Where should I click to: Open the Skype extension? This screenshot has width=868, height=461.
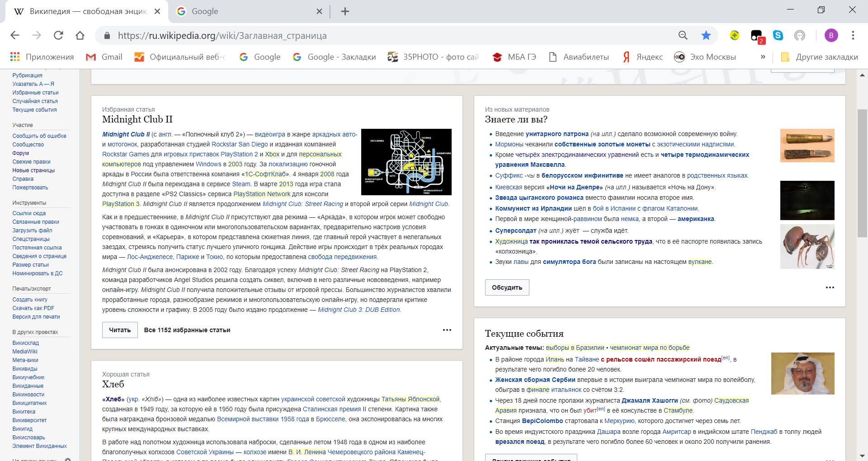coord(778,35)
